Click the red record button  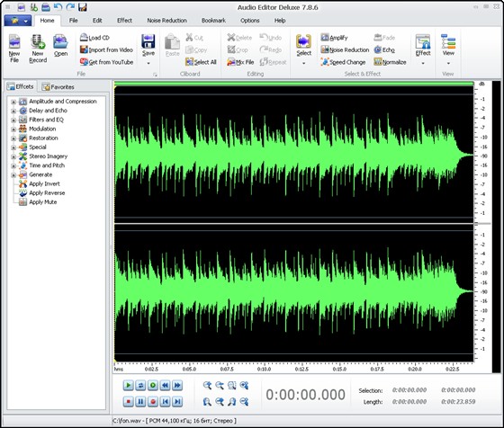point(153,401)
